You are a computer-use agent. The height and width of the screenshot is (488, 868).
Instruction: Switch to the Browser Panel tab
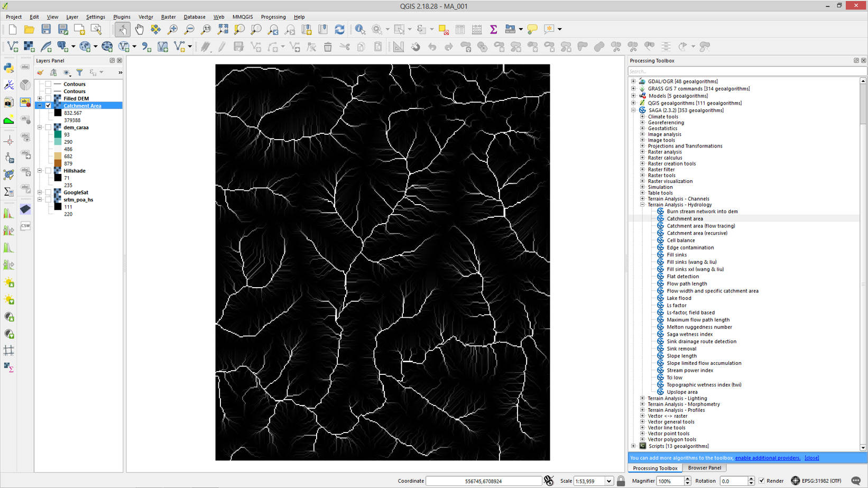click(x=704, y=468)
